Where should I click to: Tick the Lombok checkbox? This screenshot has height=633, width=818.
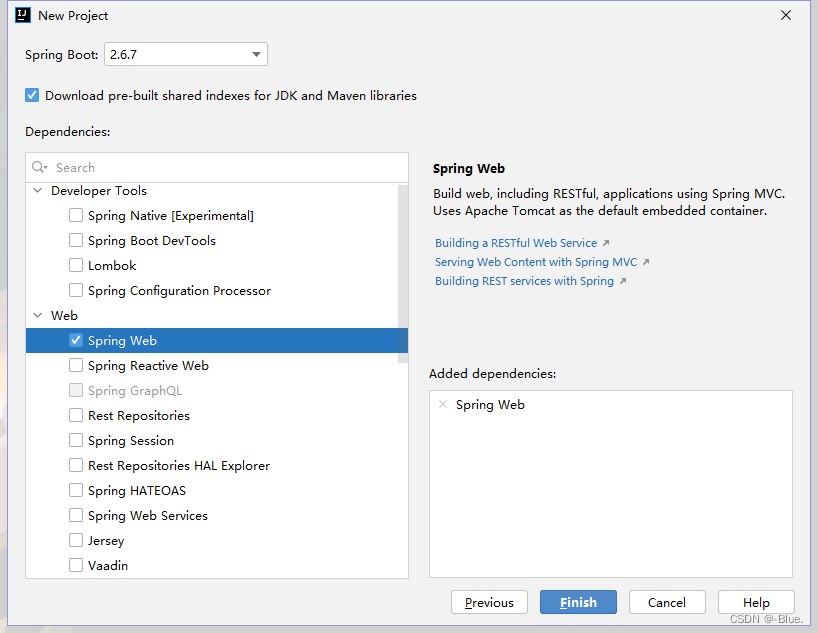pyautogui.click(x=76, y=265)
